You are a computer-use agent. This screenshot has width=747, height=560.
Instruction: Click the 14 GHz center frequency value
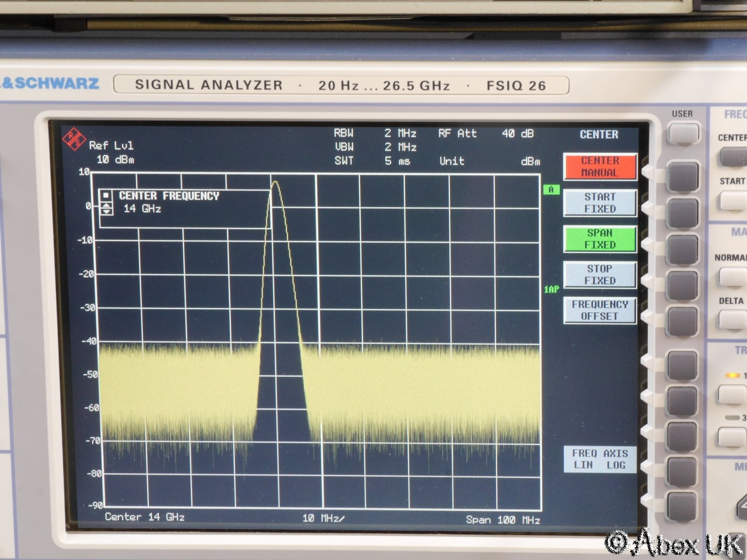pyautogui.click(x=142, y=209)
